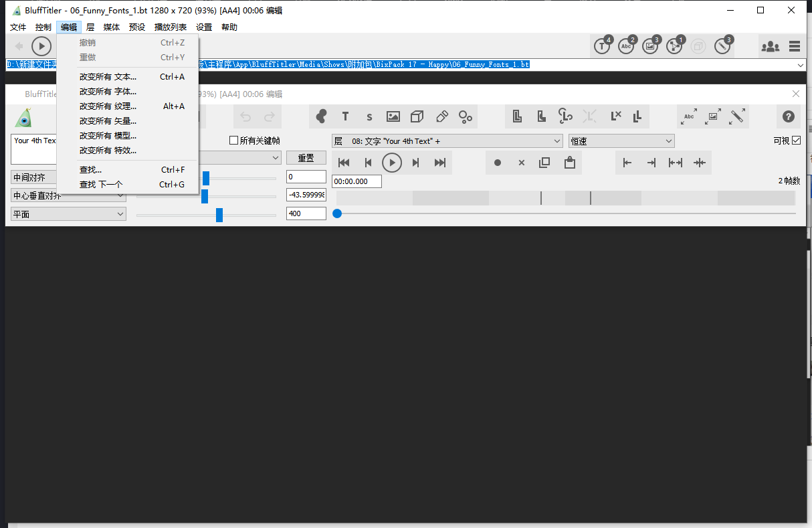Open the 恒速 speed dropdown
Screen dimensions: 812x528
pos(621,141)
